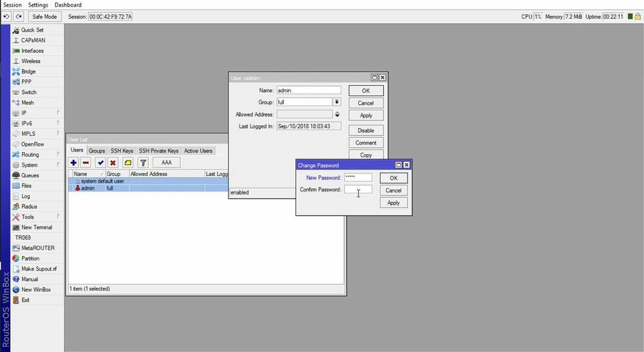Switch to SSH Private Keys tab

click(158, 151)
